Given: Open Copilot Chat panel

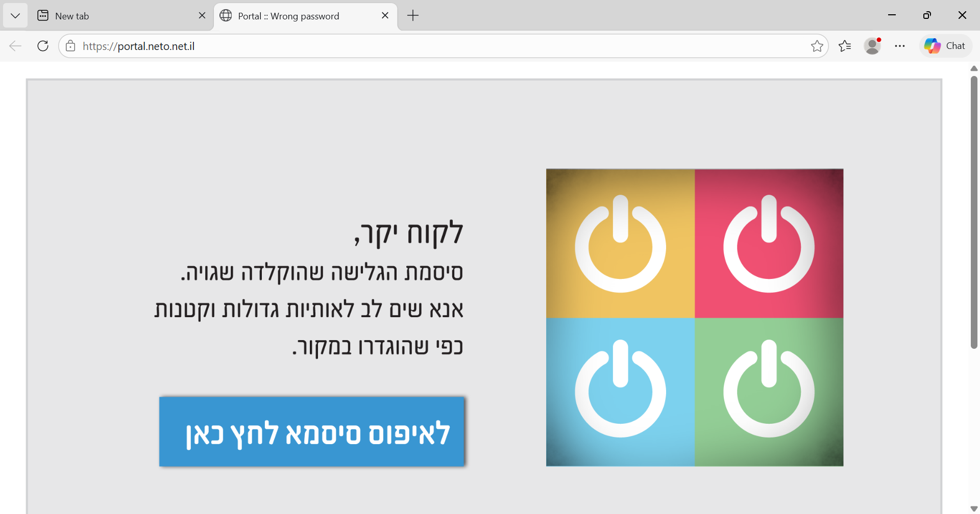Looking at the screenshot, I should pos(945,46).
